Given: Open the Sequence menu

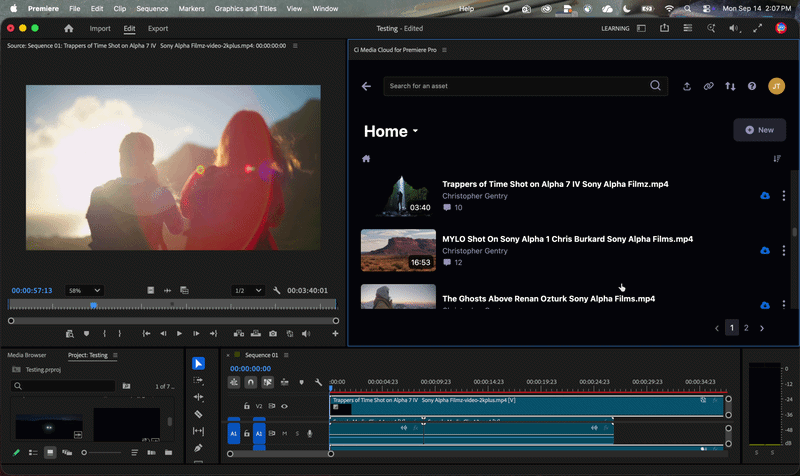Looking at the screenshot, I should pos(152,9).
